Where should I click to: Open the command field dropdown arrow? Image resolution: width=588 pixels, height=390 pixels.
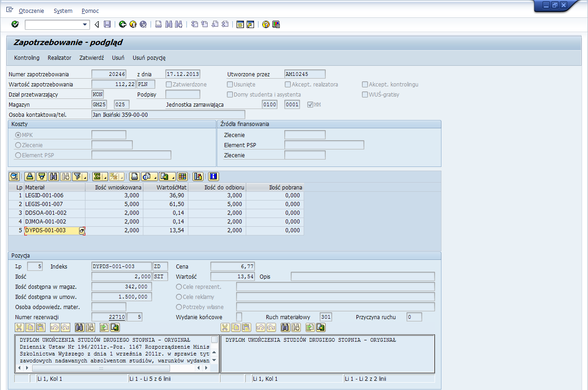(85, 25)
